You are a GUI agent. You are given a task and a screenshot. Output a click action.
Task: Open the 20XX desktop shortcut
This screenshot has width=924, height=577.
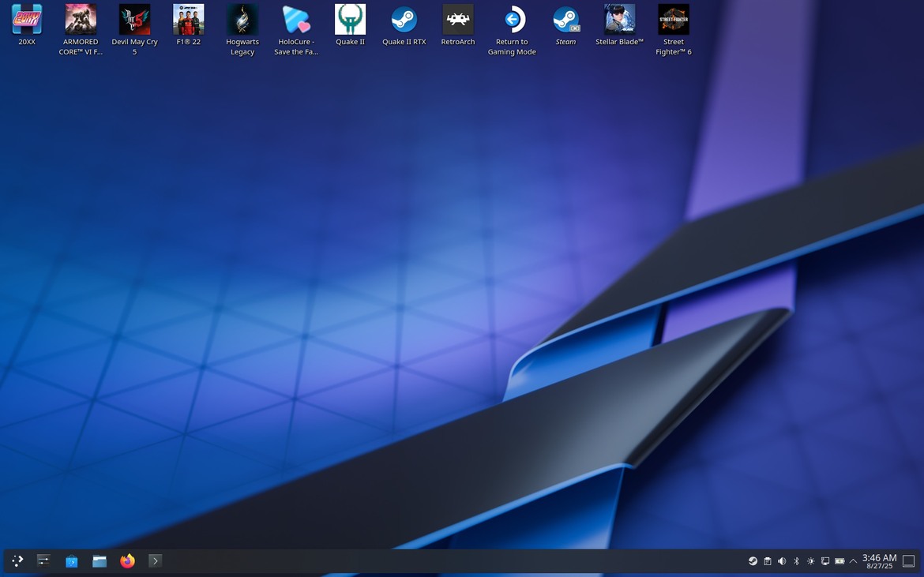tap(27, 21)
